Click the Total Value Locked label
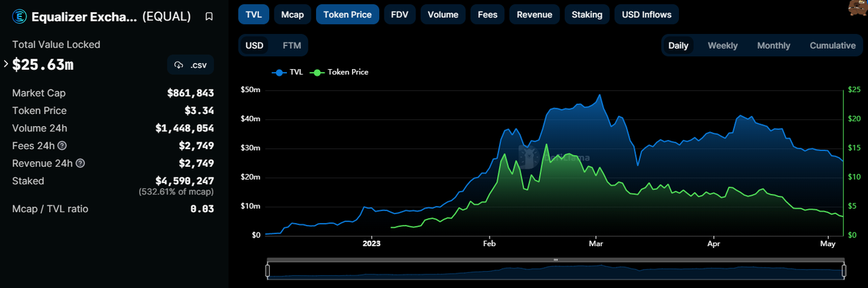Viewport: 868px width, 288px height. tap(56, 45)
